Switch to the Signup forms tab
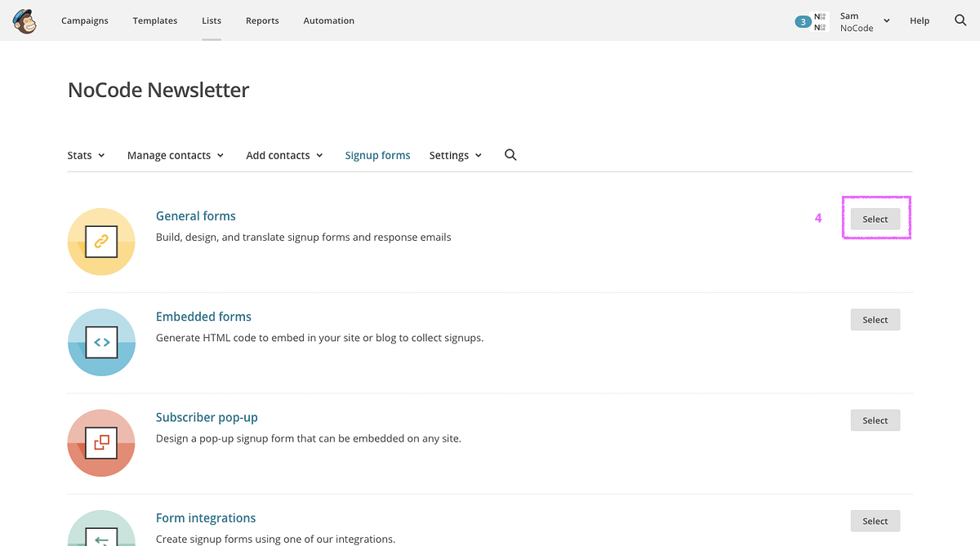Screen dimensions: 980x546 tap(377, 155)
